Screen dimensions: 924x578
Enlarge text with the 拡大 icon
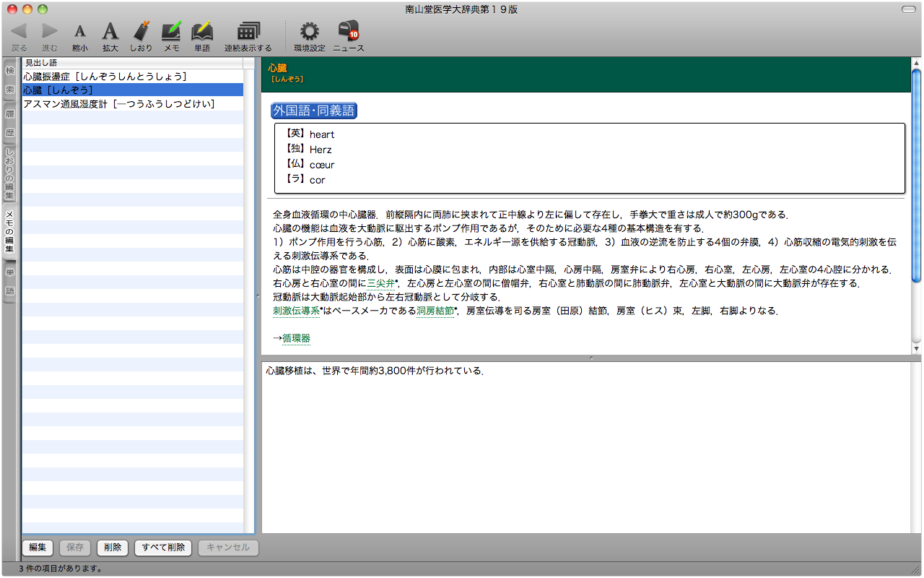pyautogui.click(x=110, y=31)
